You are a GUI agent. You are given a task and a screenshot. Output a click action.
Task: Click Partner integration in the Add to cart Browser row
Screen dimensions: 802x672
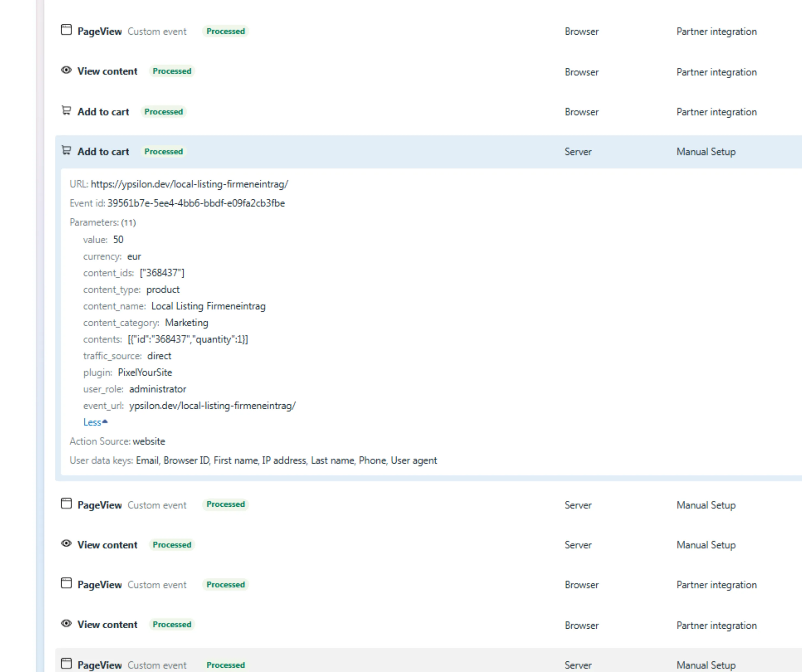(717, 112)
